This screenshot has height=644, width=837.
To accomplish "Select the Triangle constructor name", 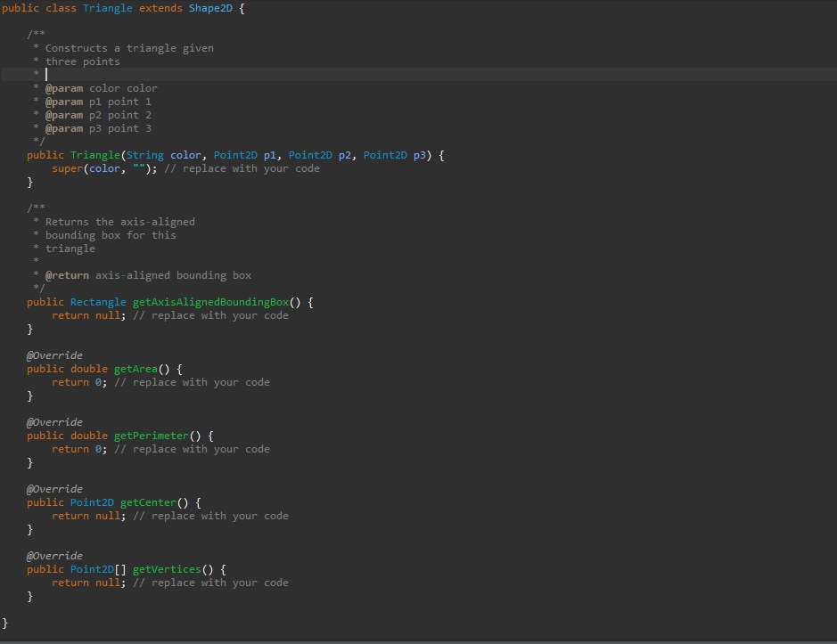I will click(x=94, y=155).
